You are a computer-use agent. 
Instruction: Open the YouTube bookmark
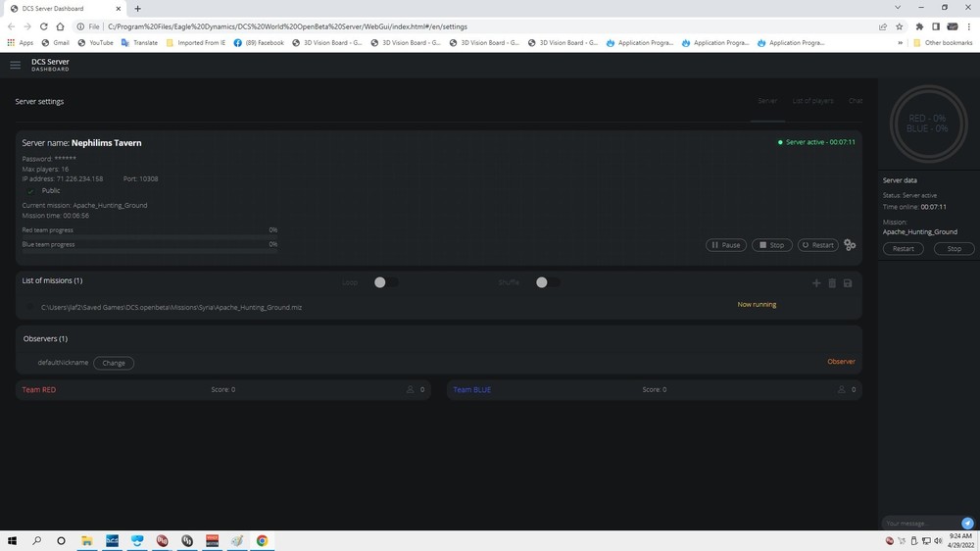pos(96,42)
